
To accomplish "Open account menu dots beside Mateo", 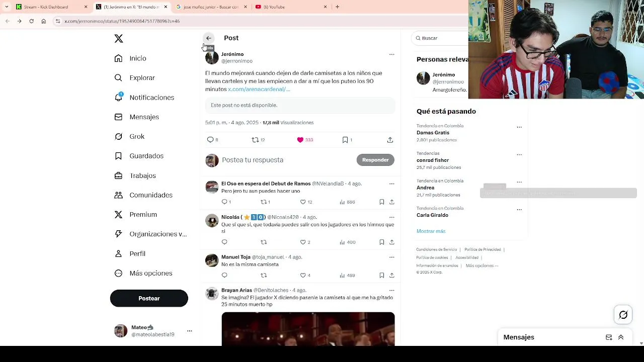I will point(190,331).
